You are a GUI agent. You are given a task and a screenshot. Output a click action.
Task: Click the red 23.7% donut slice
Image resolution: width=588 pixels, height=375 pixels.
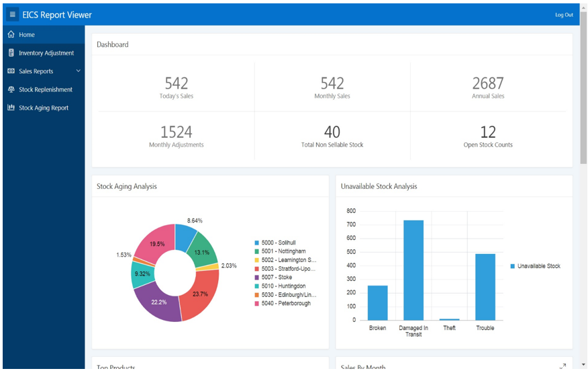(x=201, y=293)
